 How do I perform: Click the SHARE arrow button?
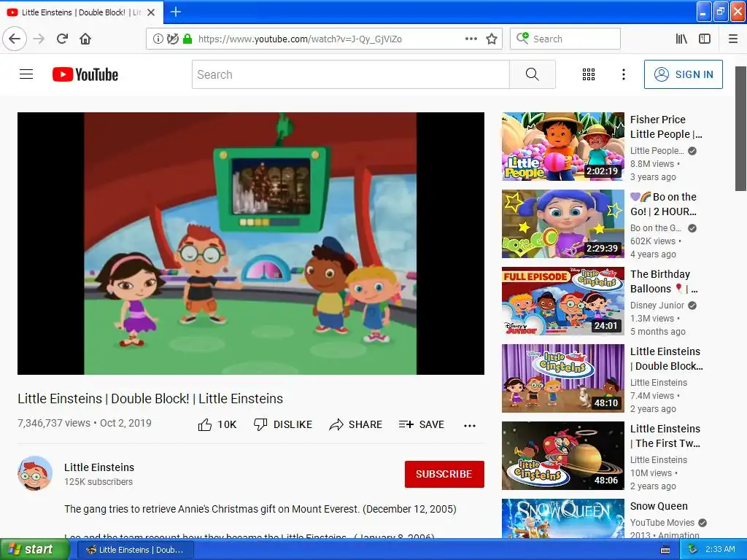355,424
